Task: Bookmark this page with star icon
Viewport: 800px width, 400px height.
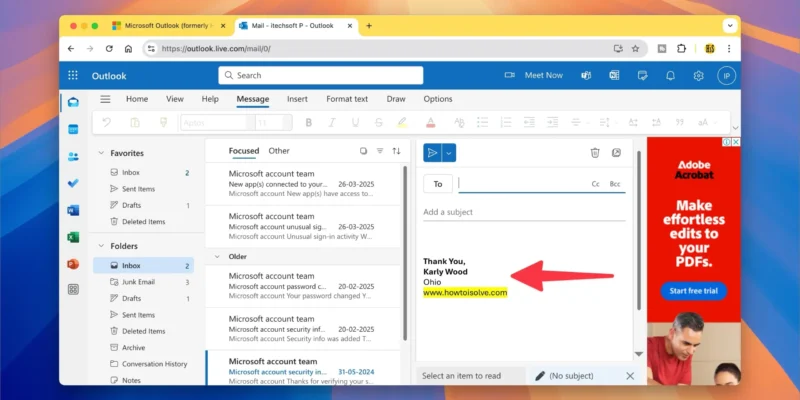Action: tap(635, 49)
